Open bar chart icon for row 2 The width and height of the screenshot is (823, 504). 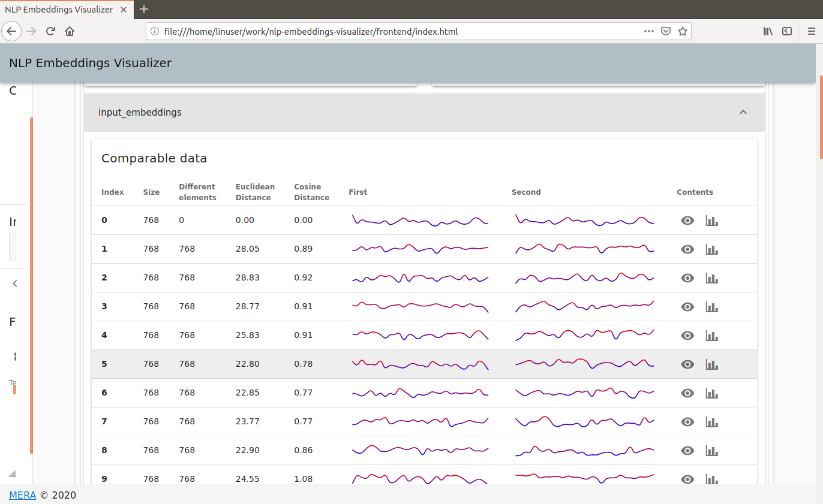coord(712,278)
